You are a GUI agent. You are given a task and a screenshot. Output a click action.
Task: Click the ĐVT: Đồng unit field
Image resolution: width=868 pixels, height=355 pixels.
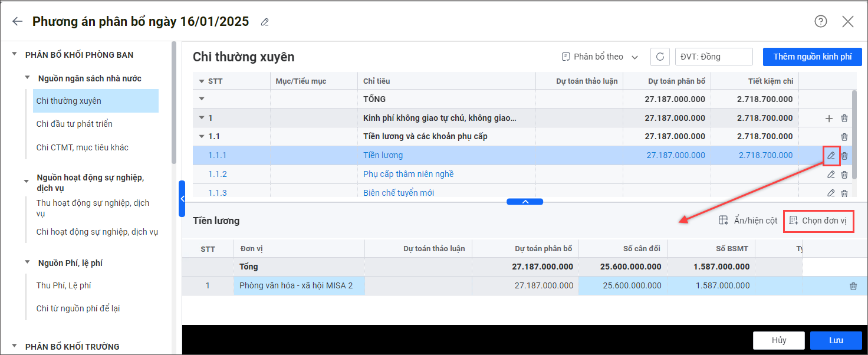click(714, 57)
